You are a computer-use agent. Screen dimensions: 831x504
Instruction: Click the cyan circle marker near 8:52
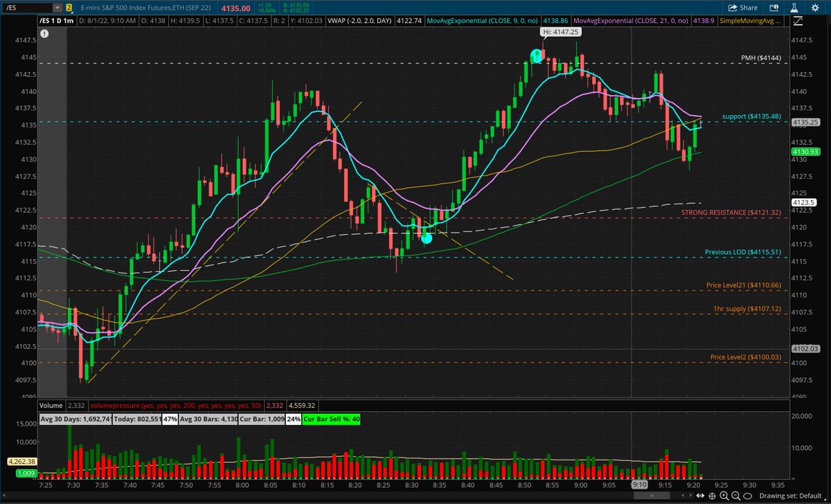[x=536, y=55]
